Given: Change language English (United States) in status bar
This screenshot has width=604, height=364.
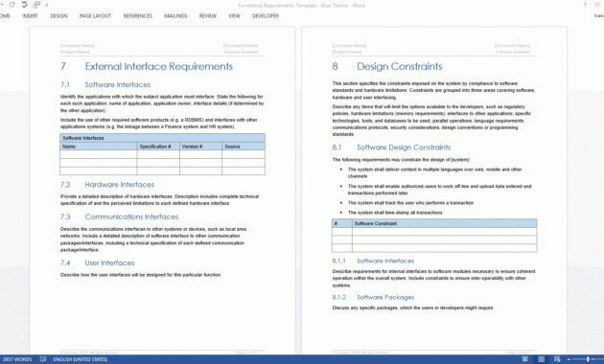Looking at the screenshot, I should (x=81, y=359).
